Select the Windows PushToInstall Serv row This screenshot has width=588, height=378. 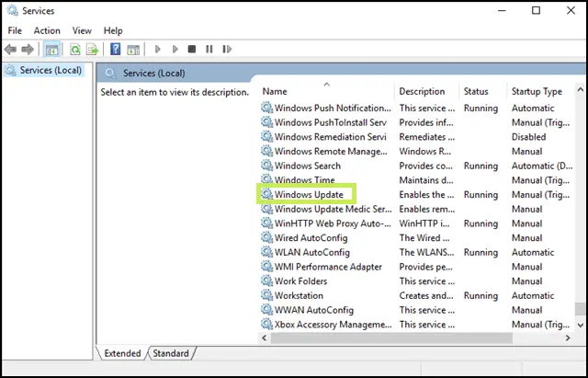coord(416,122)
